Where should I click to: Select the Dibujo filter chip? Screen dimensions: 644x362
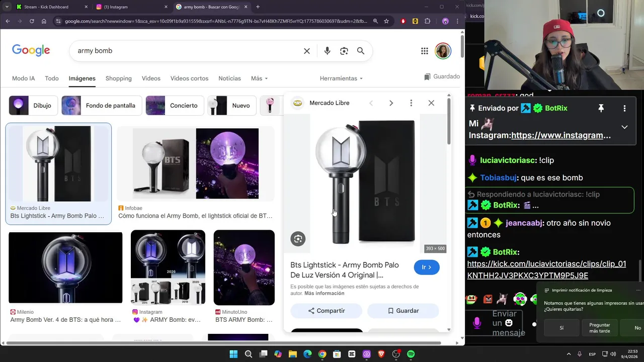33,106
